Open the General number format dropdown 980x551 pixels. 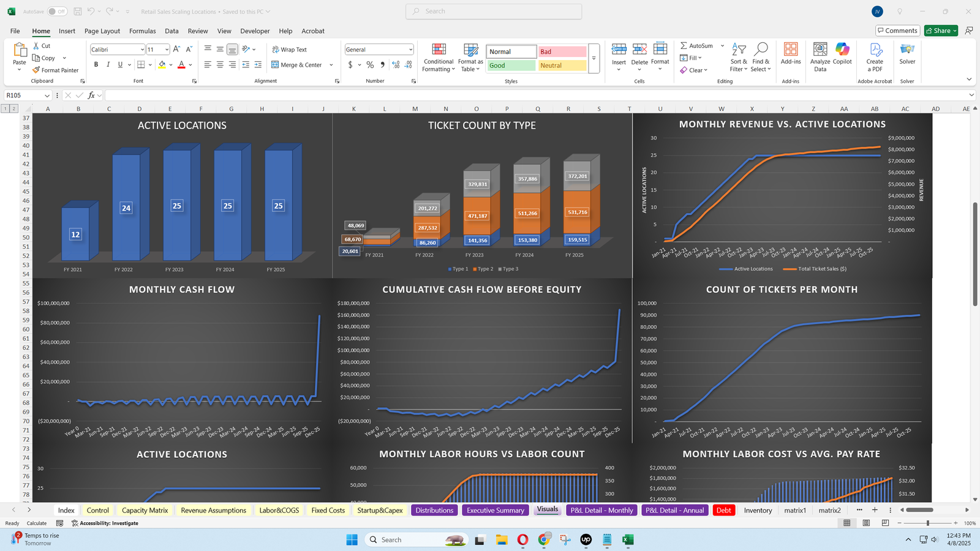tap(410, 50)
